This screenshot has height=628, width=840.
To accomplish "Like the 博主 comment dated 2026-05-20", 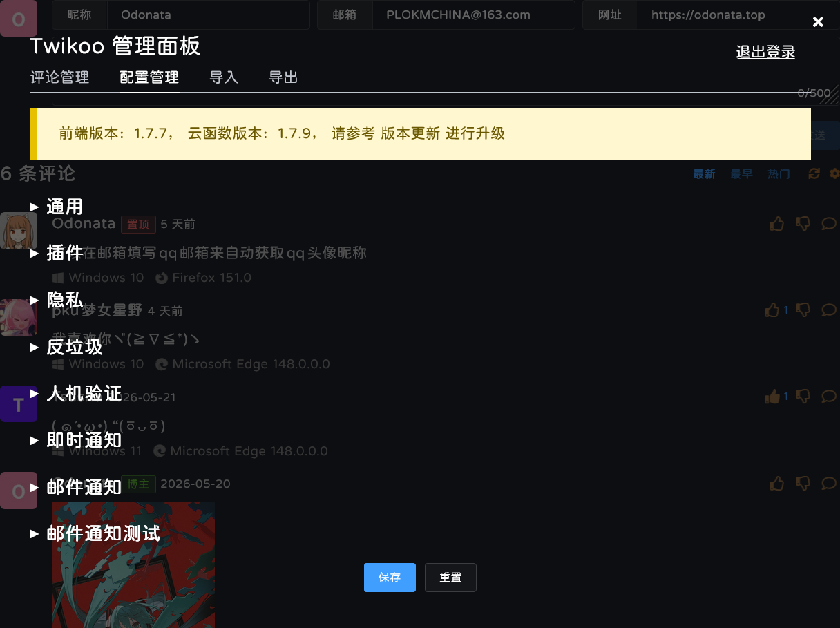I will coord(776,484).
